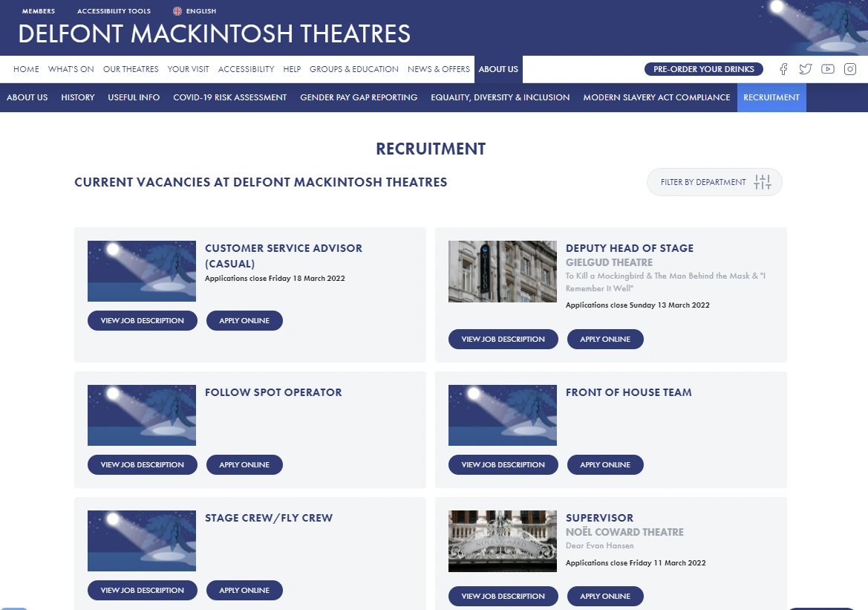Open COVID-19 Risk Assessment tab
This screenshot has width=868, height=610.
pyautogui.click(x=229, y=97)
